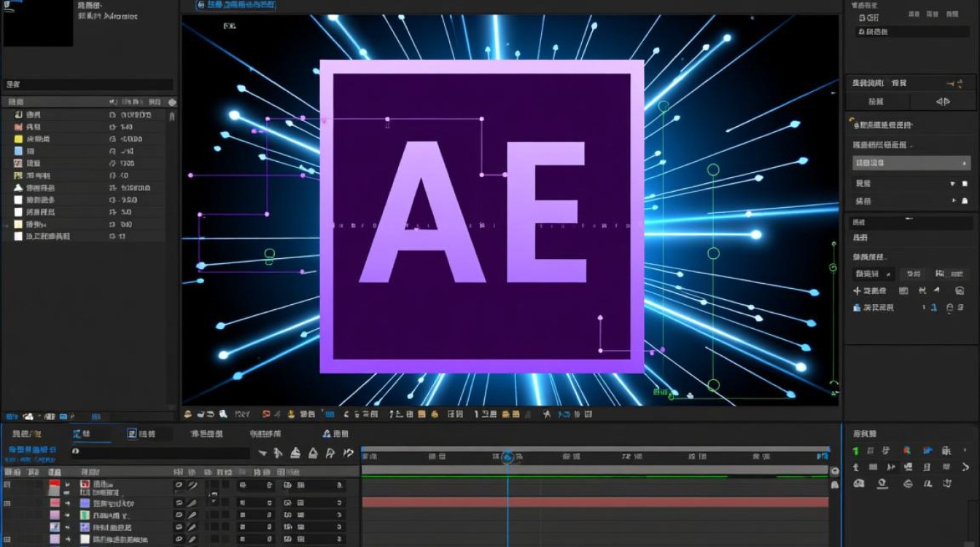This screenshot has height=547, width=980.
Task: Click the right-pointing chevron in bottom-right icon grid
Action: [x=965, y=468]
